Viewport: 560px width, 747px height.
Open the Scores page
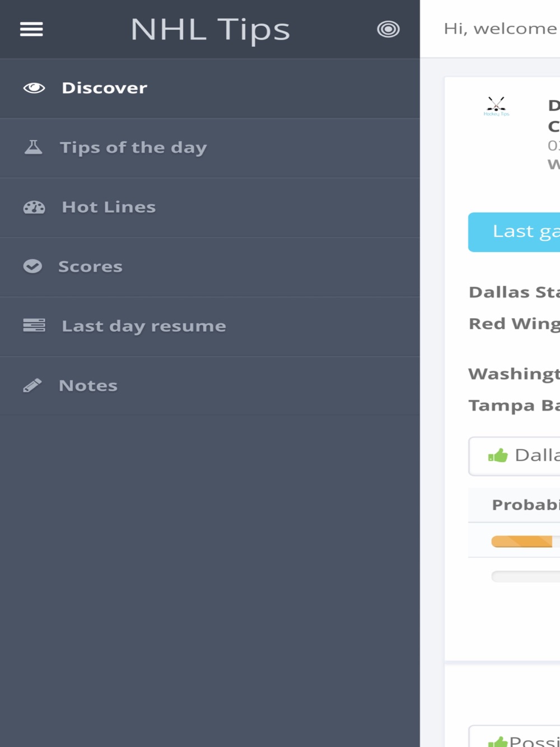tap(210, 267)
